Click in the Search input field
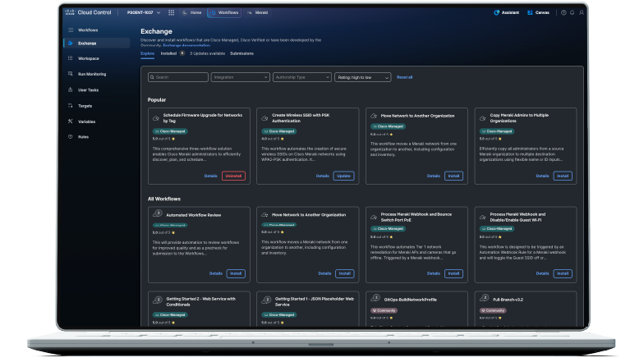This screenshot has height=362, width=644. 177,77
